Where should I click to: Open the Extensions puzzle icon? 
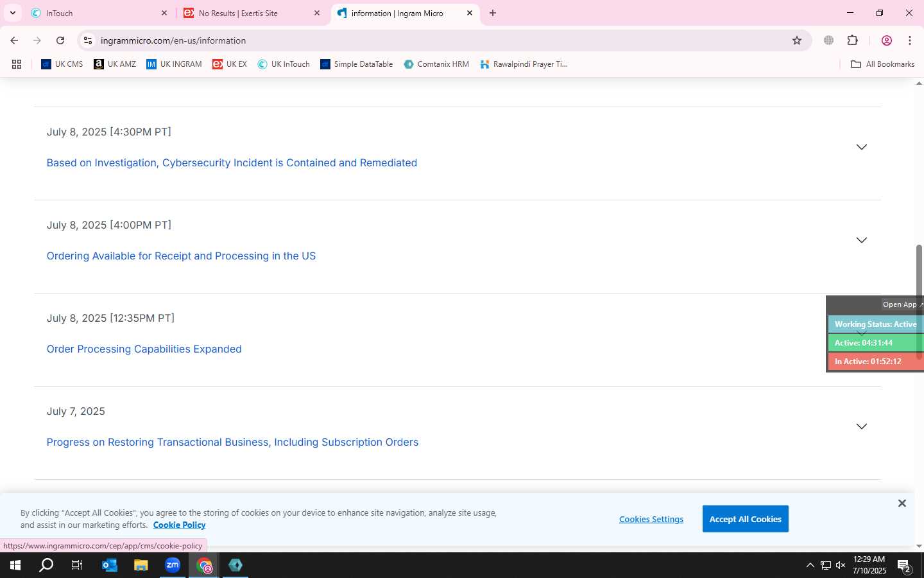pos(853,40)
